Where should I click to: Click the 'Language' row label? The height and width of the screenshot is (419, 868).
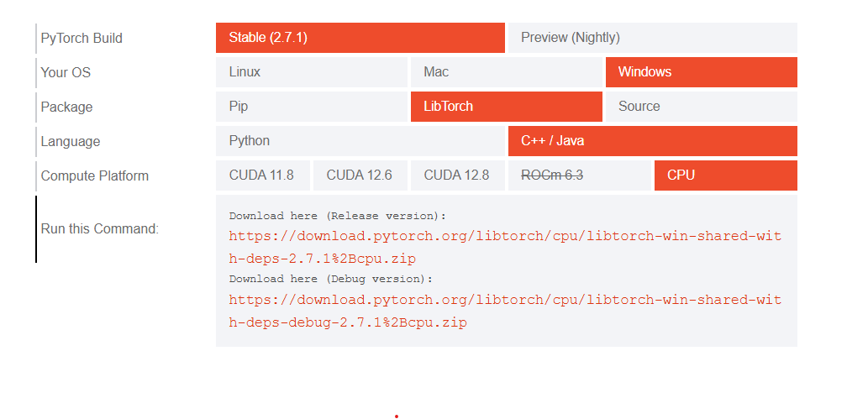click(71, 141)
